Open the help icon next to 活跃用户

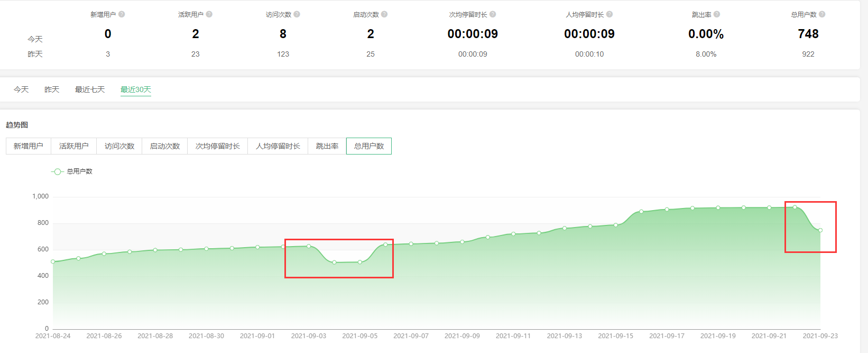point(209,14)
